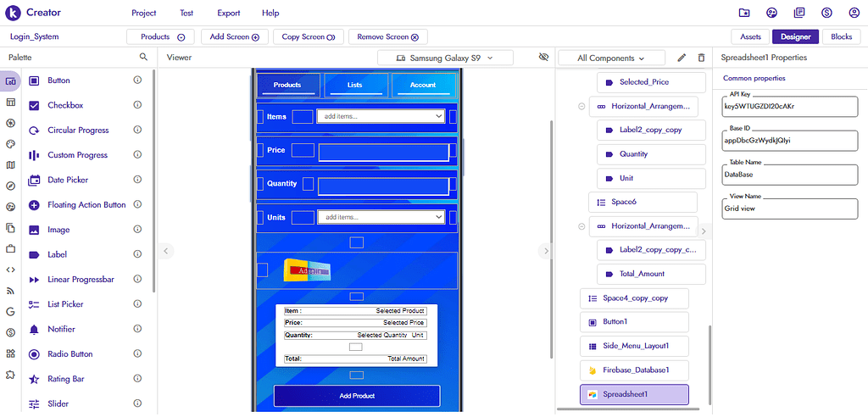
Task: Open the Export menu
Action: pyautogui.click(x=229, y=13)
